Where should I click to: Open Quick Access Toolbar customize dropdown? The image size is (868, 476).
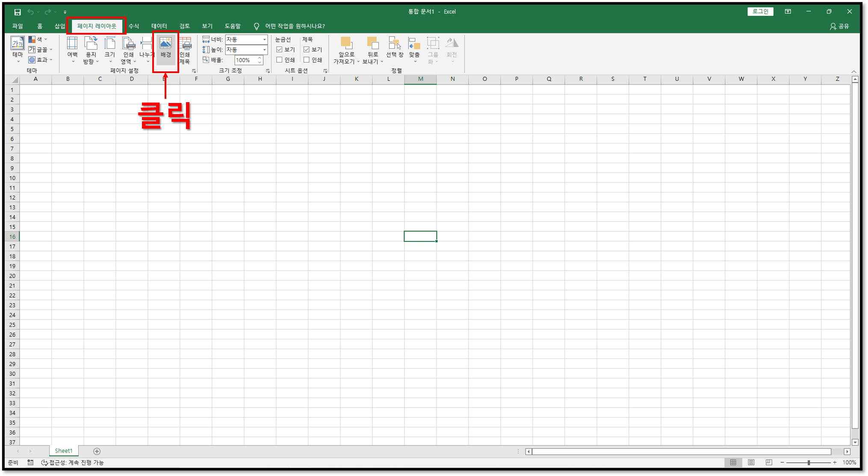click(x=65, y=12)
